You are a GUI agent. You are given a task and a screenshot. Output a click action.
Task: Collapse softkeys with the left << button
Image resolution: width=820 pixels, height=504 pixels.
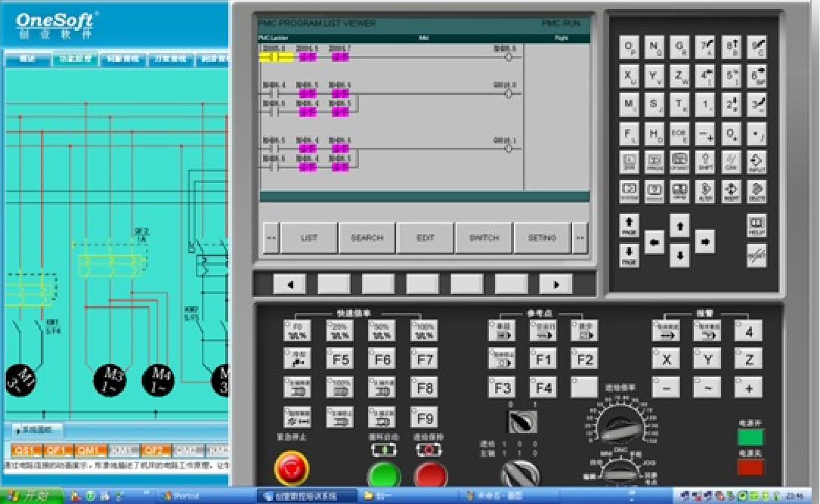(271, 238)
